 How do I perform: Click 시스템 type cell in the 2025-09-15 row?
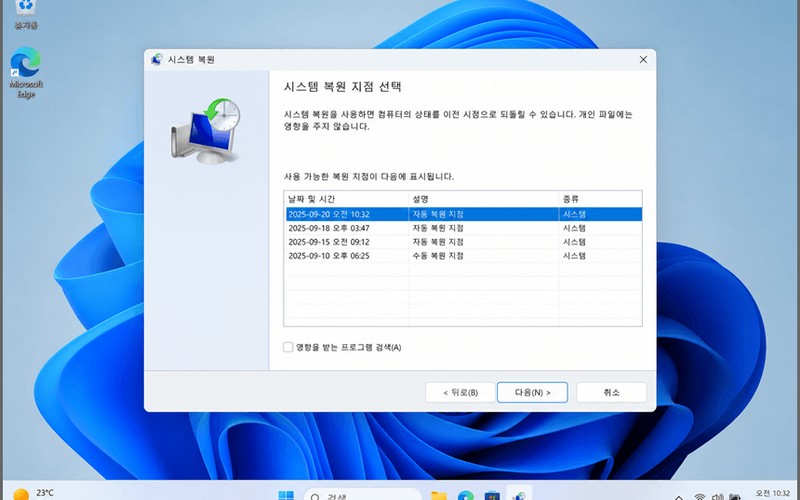click(574, 242)
